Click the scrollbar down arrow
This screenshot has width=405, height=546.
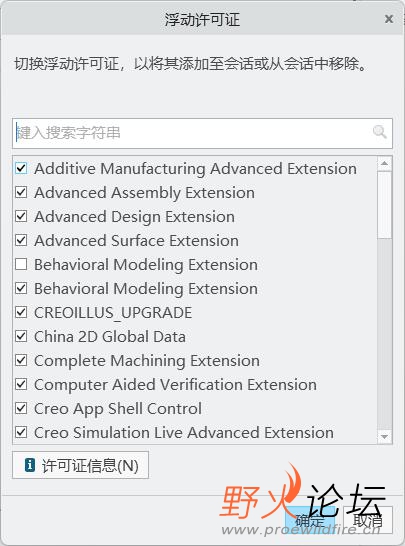point(384,437)
